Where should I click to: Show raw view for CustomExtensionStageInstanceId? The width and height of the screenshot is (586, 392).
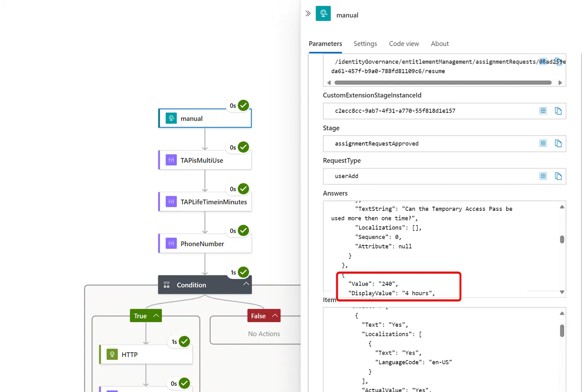[543, 111]
